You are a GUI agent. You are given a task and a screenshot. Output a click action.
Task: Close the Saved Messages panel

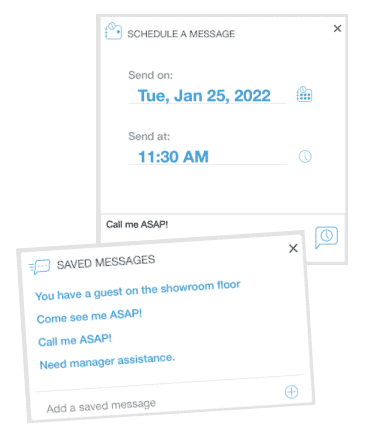tap(293, 248)
